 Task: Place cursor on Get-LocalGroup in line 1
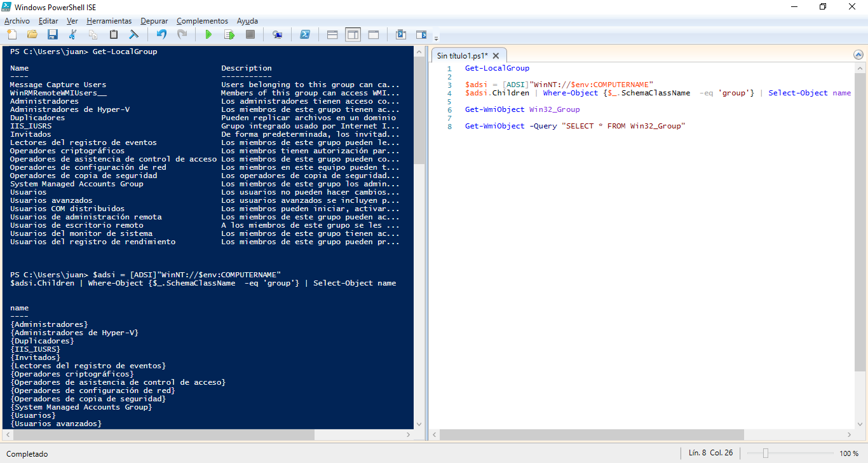[497, 68]
